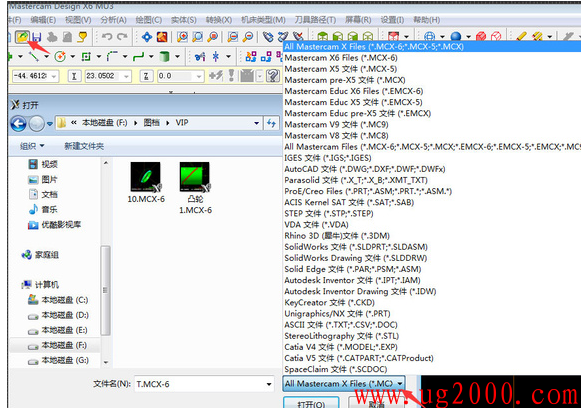Click the Save floppy disk icon
The width and height of the screenshot is (581, 408).
click(x=36, y=37)
